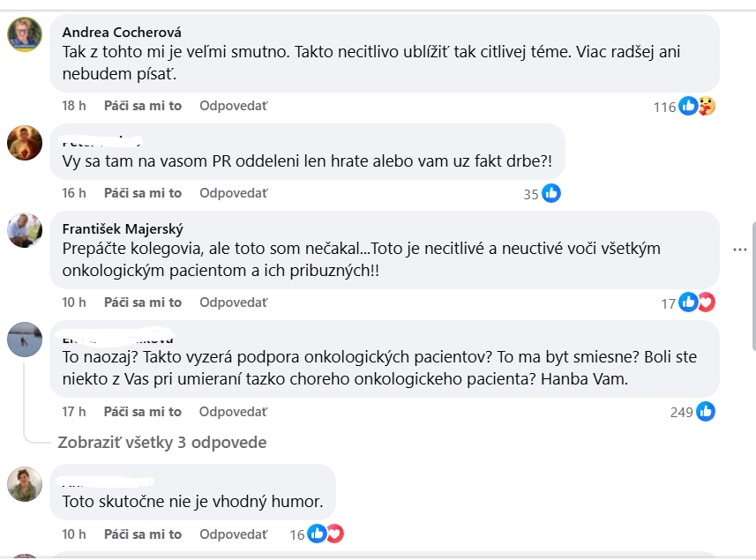The height and width of the screenshot is (560, 756).
Task: Open Andrea Cocherová's name link
Action: pos(122,33)
